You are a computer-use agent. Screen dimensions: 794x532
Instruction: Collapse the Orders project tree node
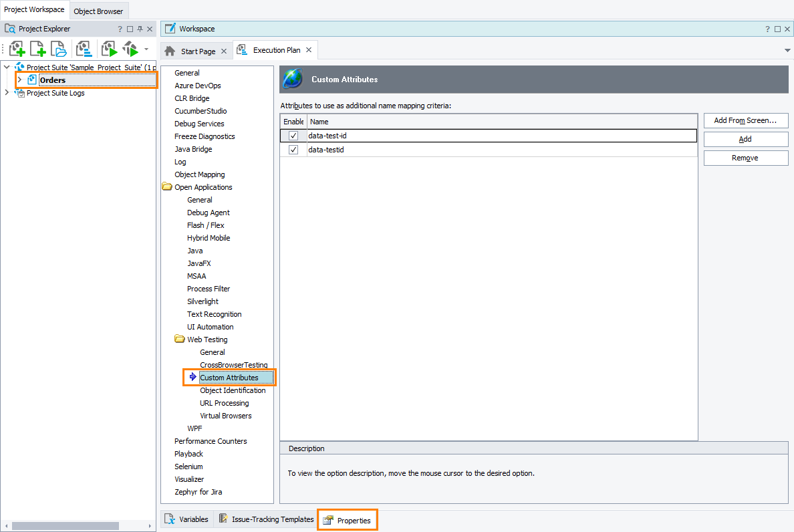20,80
